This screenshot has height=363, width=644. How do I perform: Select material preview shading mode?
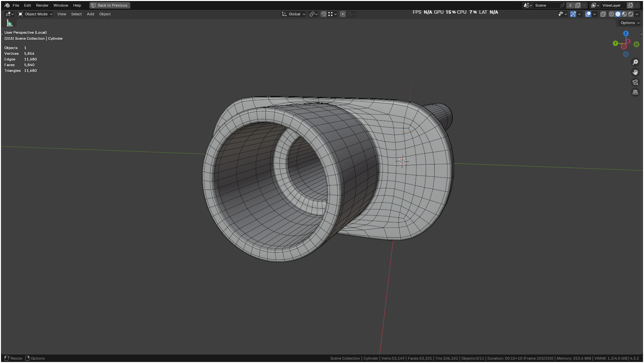(x=624, y=14)
